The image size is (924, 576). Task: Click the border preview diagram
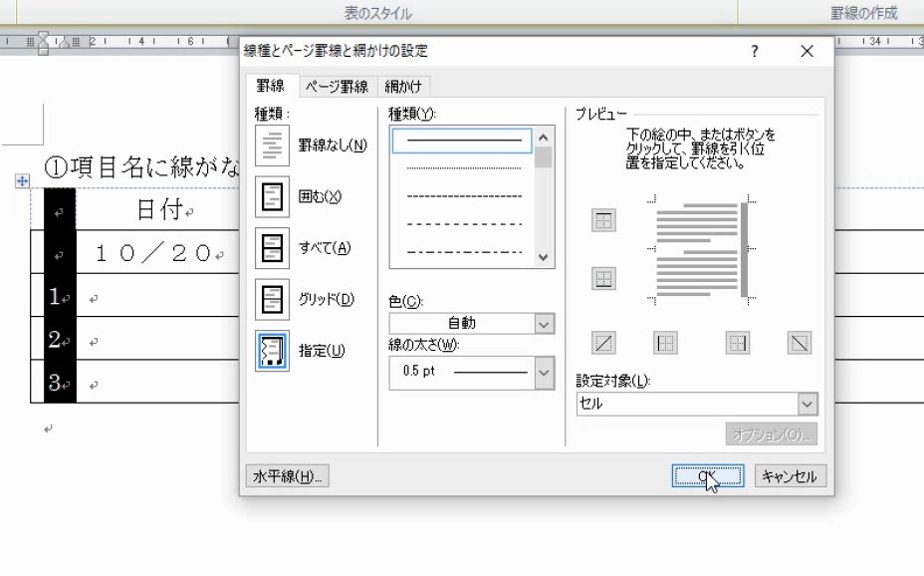point(700,250)
